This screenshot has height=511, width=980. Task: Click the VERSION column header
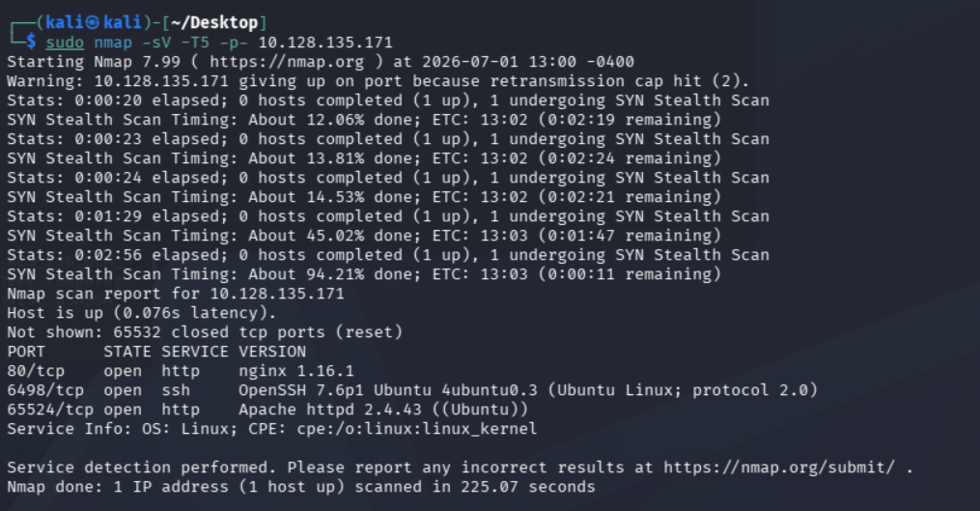tap(272, 352)
